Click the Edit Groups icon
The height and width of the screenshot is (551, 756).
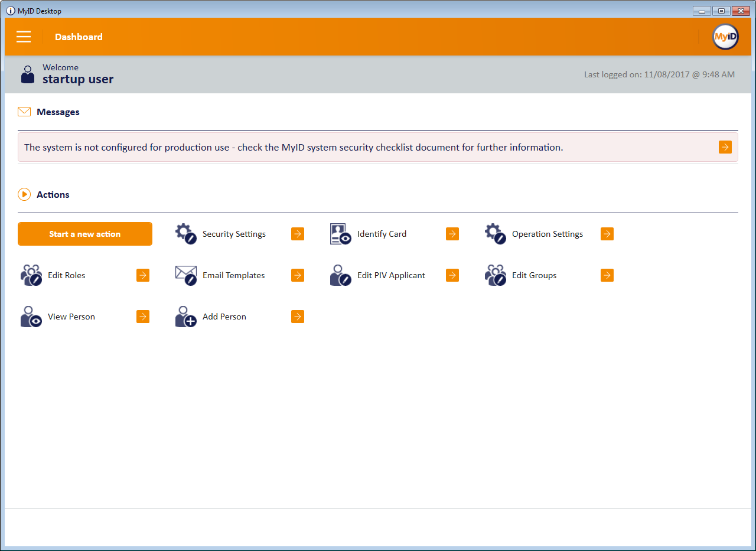(495, 275)
